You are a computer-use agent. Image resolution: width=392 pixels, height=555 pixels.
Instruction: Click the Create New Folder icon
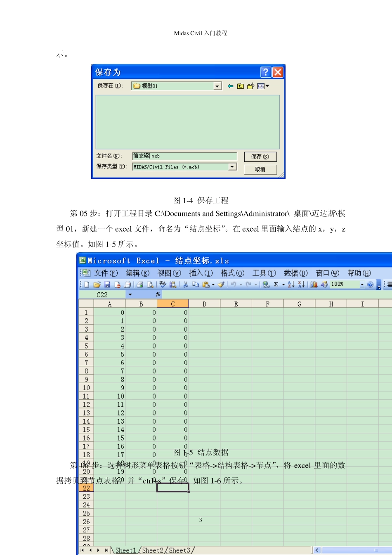250,86
